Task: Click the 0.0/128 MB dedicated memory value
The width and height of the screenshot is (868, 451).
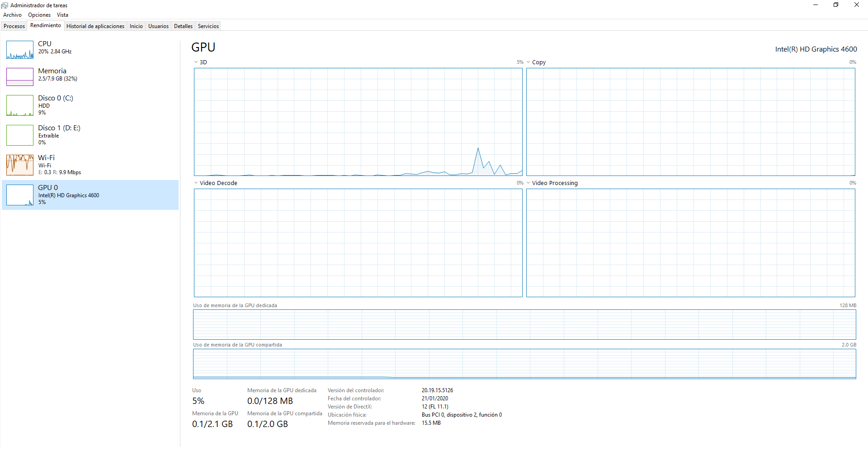Action: pos(270,401)
